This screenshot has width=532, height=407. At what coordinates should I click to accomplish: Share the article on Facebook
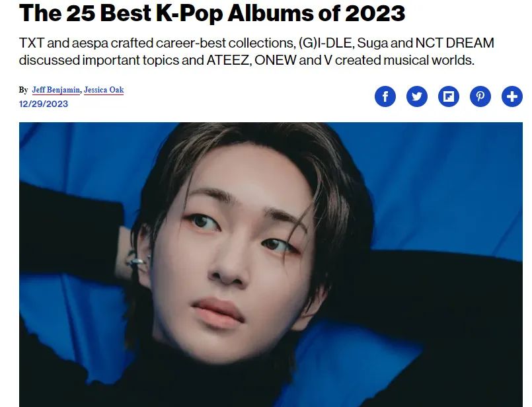pyautogui.click(x=385, y=96)
